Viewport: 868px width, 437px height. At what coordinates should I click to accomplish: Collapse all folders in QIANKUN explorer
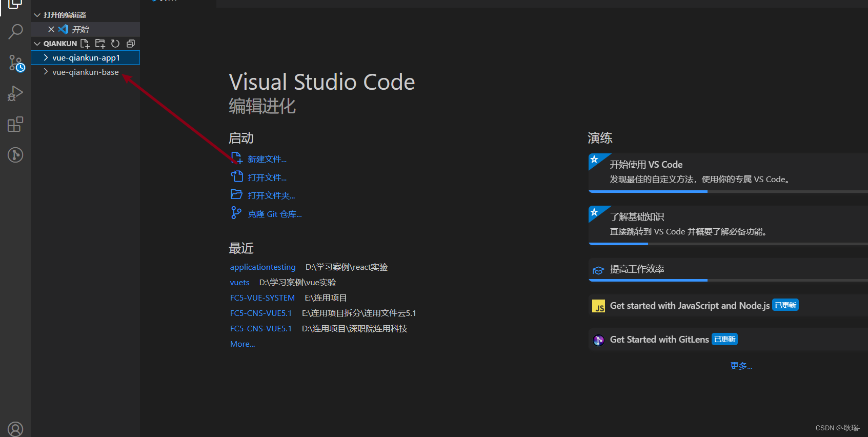pyautogui.click(x=131, y=44)
